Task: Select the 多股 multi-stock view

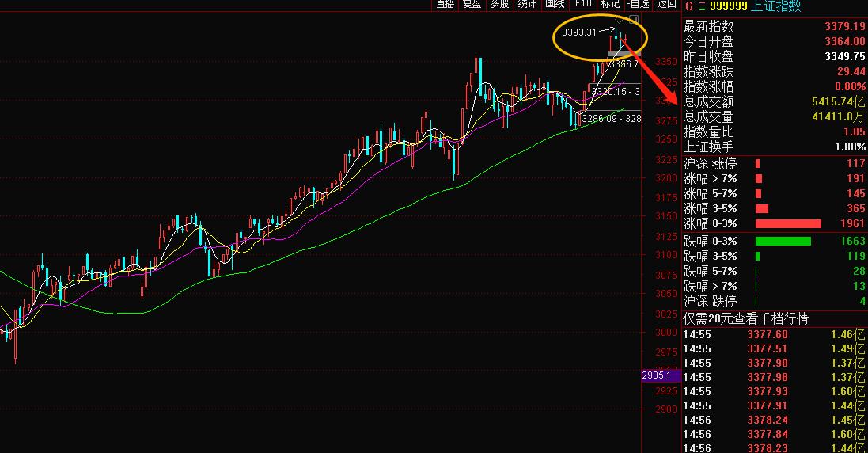Action: click(499, 5)
